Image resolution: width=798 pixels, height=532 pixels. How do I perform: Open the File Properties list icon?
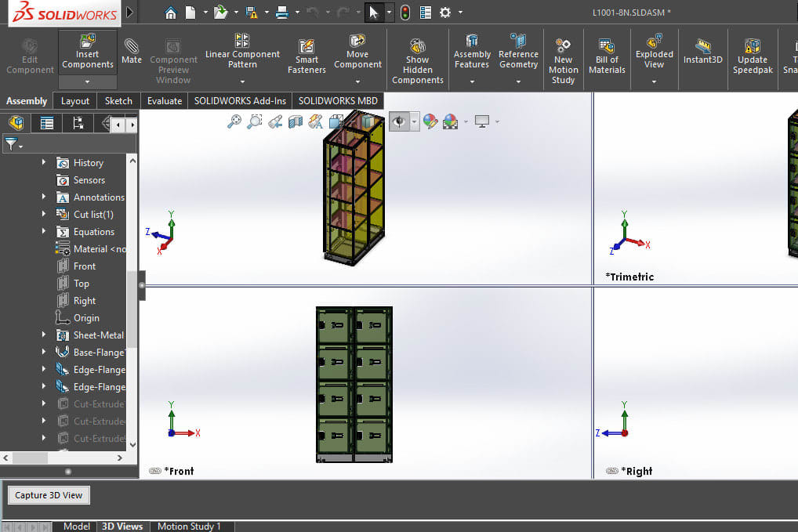(426, 13)
